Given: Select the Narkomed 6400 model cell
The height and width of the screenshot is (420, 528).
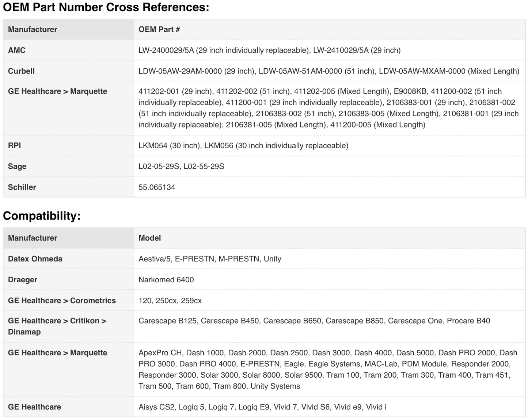Looking at the screenshot, I should (x=330, y=279).
